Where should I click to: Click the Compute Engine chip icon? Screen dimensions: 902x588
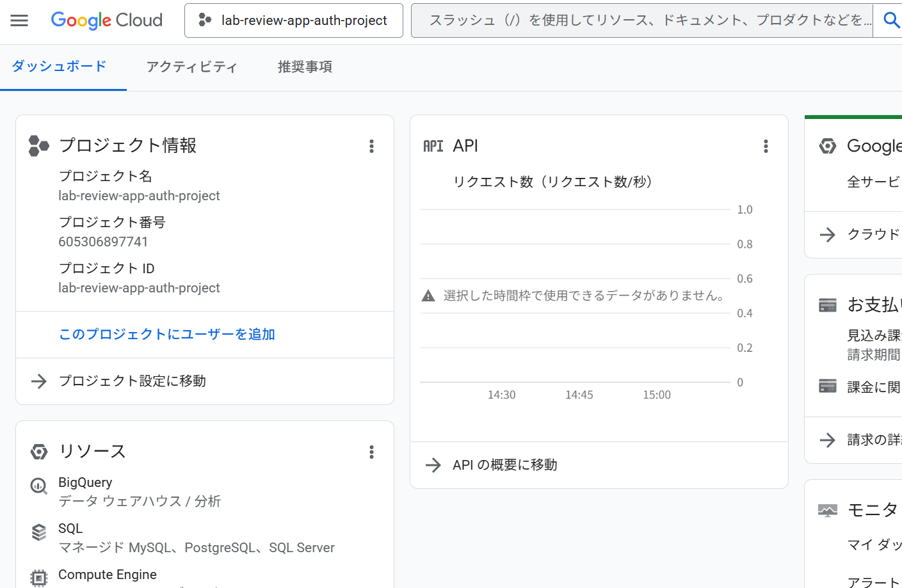[39, 578]
